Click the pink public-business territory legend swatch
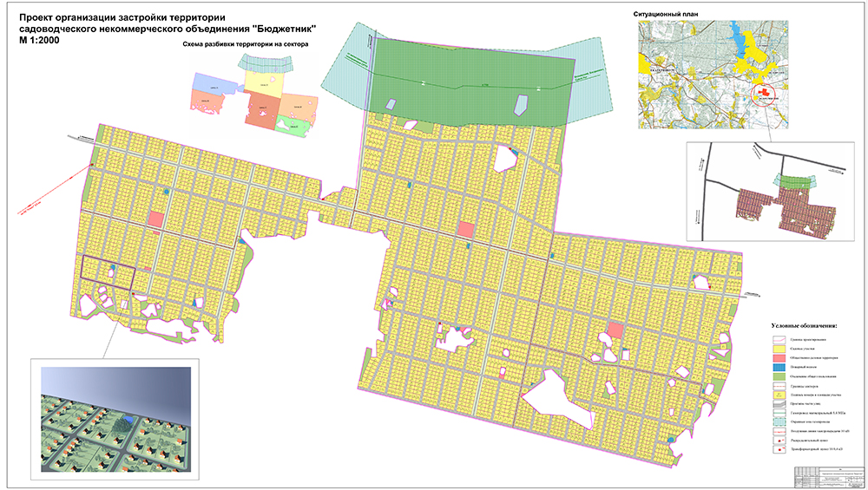 pyautogui.click(x=780, y=358)
